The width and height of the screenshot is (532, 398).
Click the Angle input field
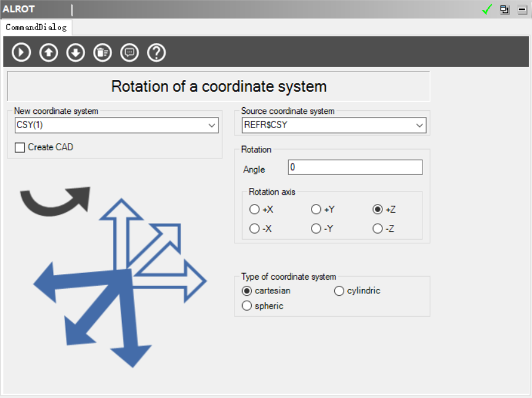pos(355,168)
